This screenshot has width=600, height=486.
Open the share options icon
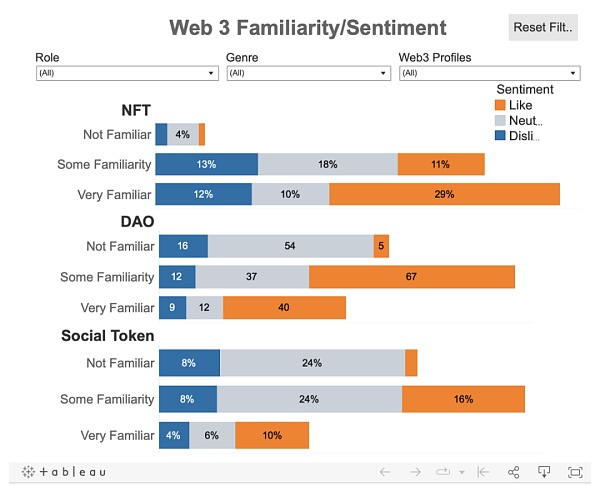click(514, 472)
